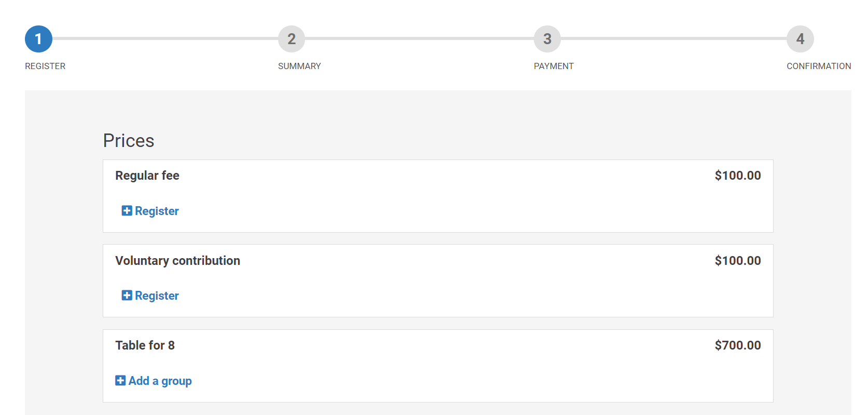Click the plus icon beside Add a group
868x415 pixels.
pos(120,381)
